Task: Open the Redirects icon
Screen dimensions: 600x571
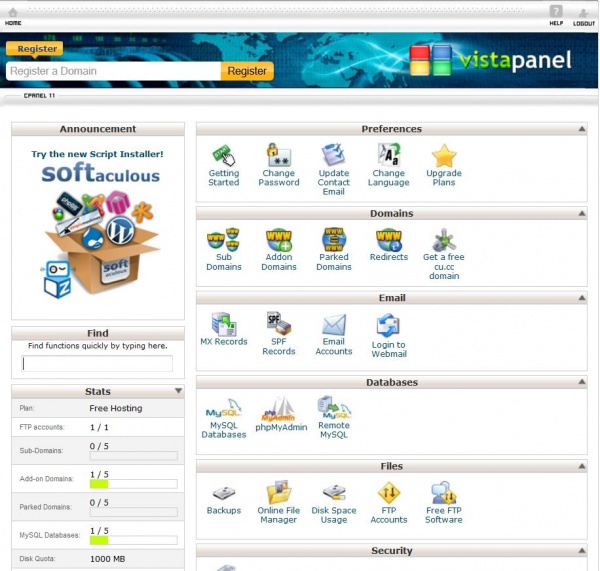Action: pos(388,240)
